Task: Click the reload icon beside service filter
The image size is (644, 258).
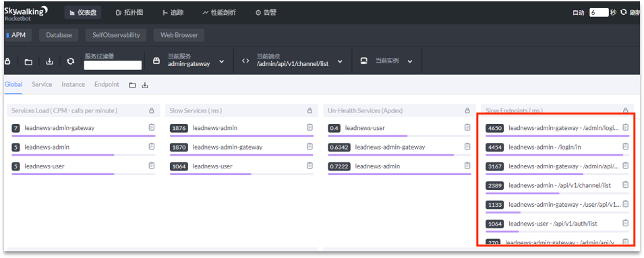Action: pyautogui.click(x=71, y=61)
